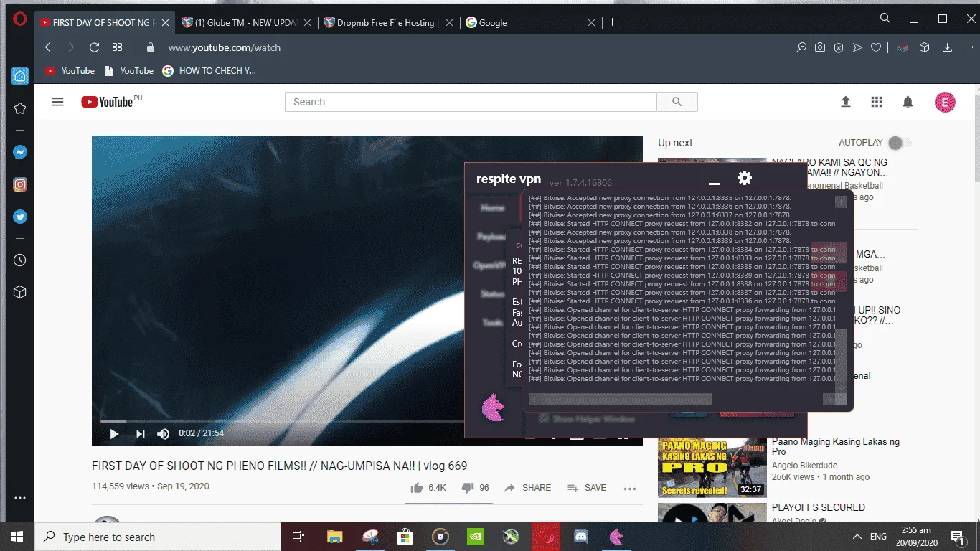980x551 pixels.
Task: Expand the hidden system tray icons
Action: [857, 537]
